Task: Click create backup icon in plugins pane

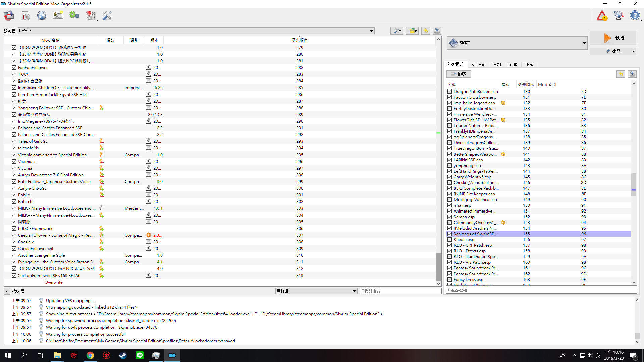Action: click(x=632, y=74)
